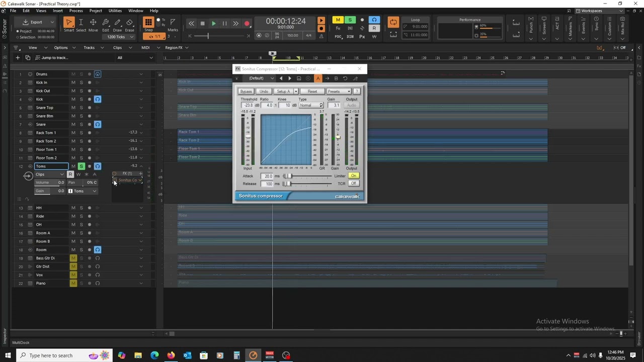This screenshot has height=362, width=644.
Task: Click the compressor Threshold value field
Action: pyautogui.click(x=249, y=106)
